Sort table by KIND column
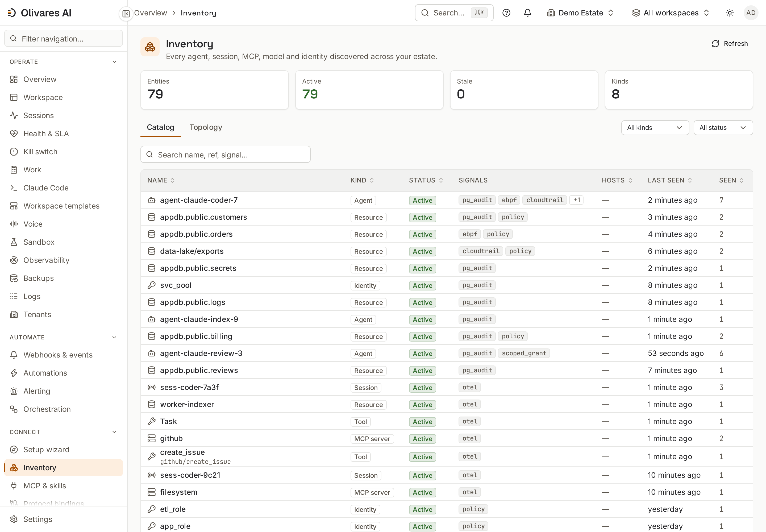 click(x=362, y=180)
